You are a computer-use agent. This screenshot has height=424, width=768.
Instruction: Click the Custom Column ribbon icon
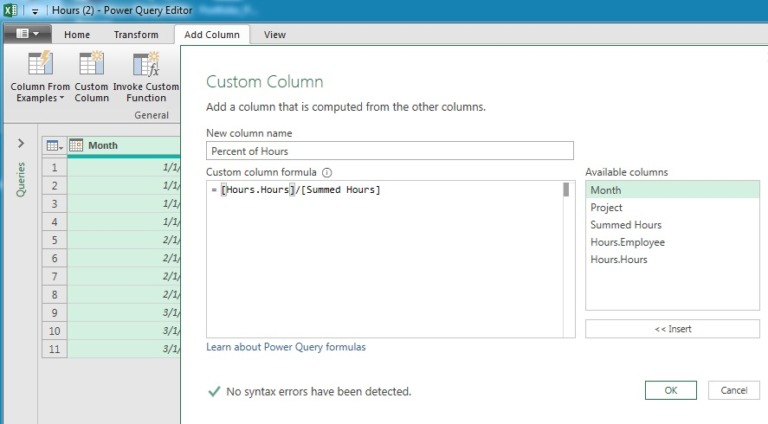click(91, 65)
